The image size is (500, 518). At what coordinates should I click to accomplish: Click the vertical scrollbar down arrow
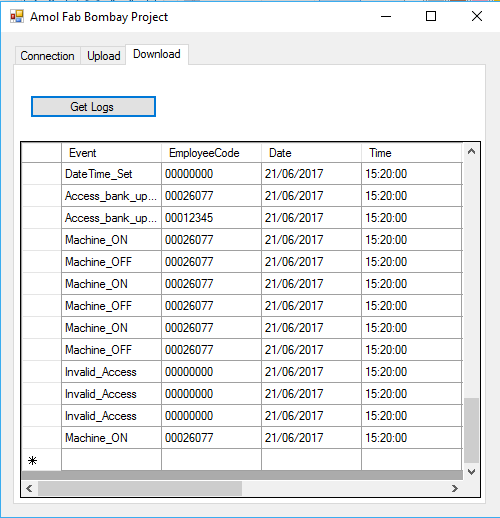click(471, 472)
